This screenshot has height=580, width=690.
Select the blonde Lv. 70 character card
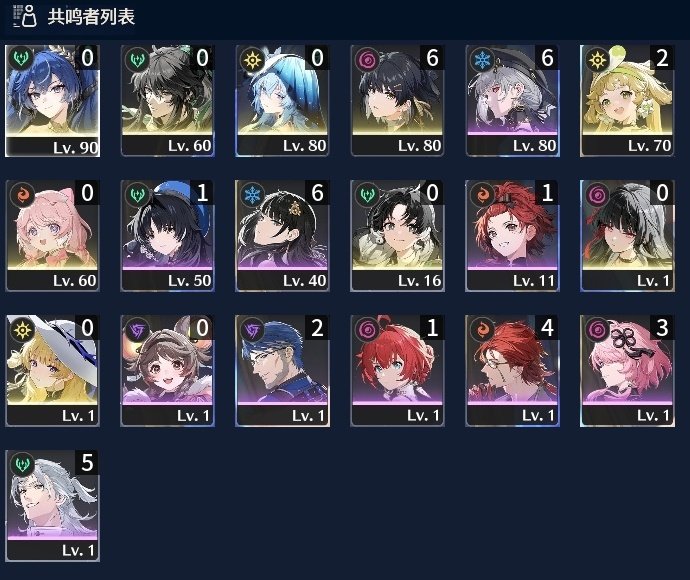click(628, 101)
